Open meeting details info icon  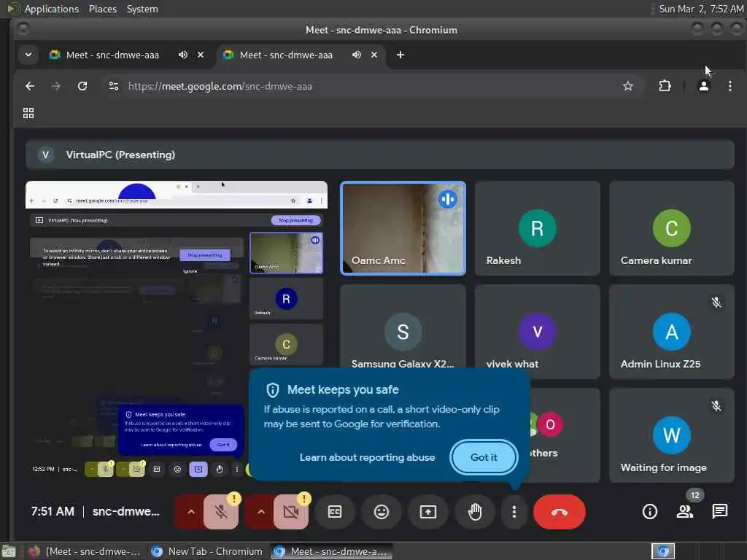650,512
